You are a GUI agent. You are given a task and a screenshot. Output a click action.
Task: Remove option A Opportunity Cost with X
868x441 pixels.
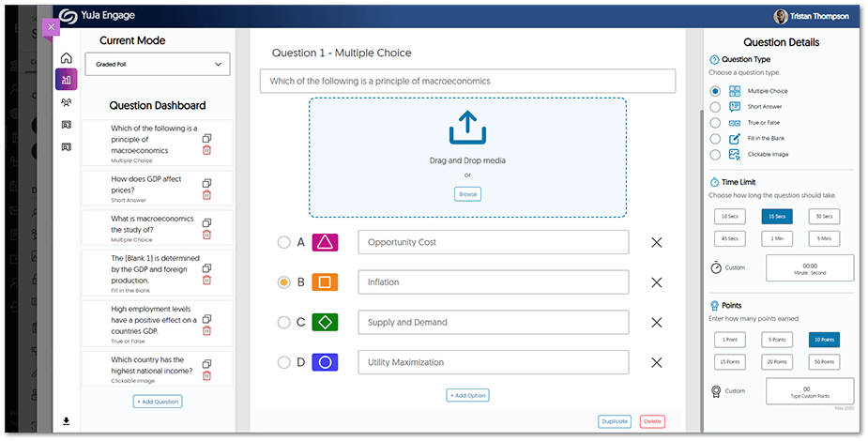point(657,243)
